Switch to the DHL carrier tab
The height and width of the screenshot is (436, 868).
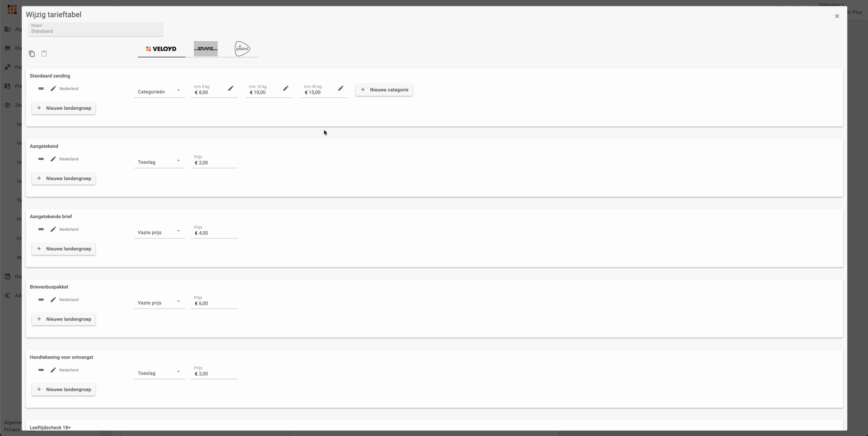coord(206,49)
